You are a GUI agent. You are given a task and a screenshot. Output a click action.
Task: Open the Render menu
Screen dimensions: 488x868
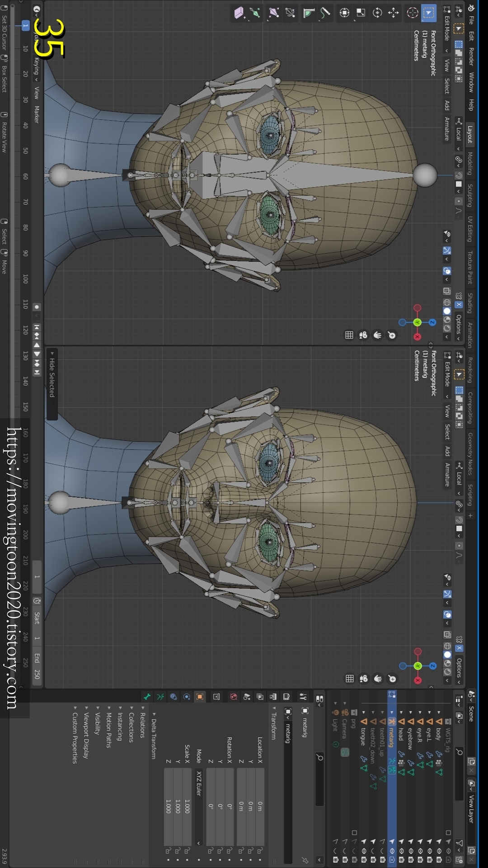471,57
